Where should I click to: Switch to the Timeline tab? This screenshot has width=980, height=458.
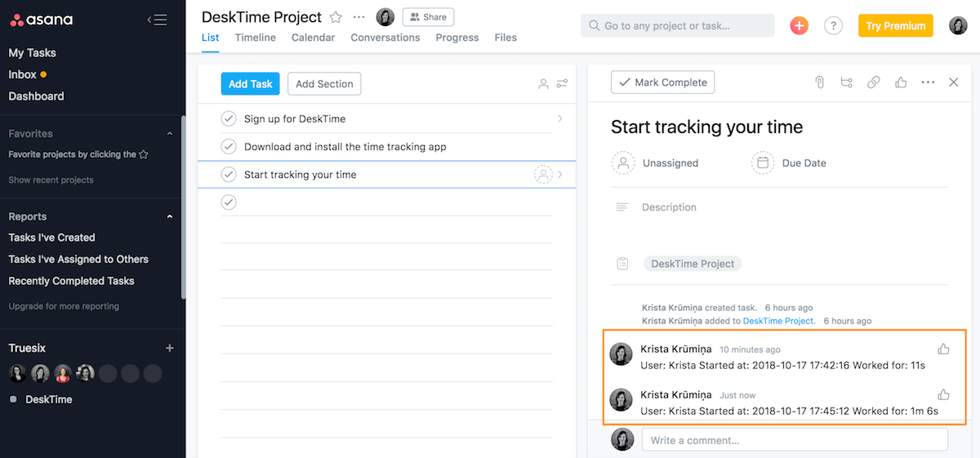pos(255,38)
